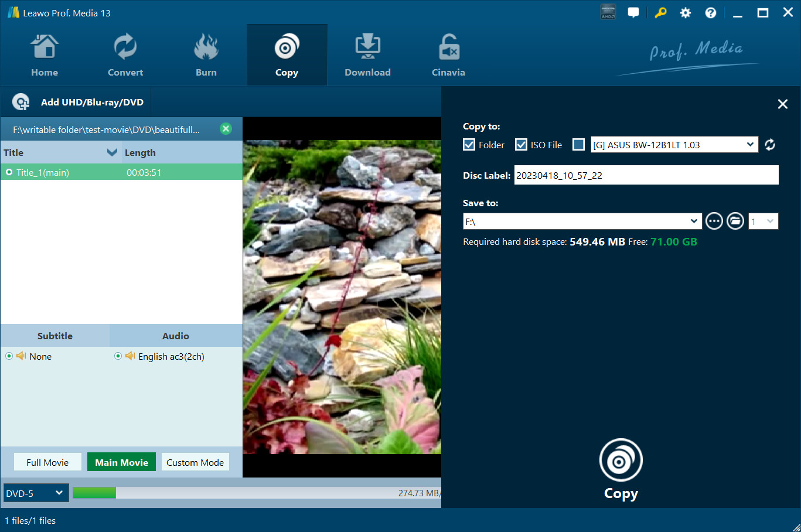Viewport: 801px width, 532px height.
Task: Click the disc capacity progress bar
Action: [256, 493]
